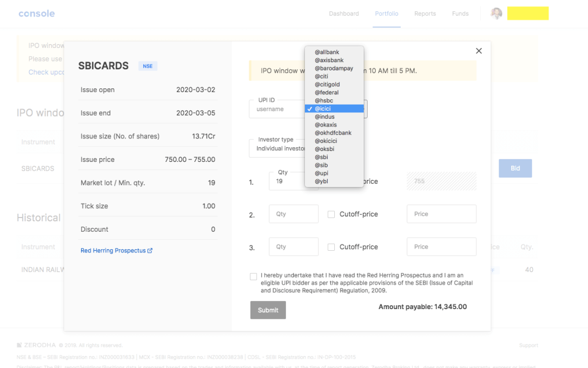Choose @citigold from handle list
The height and width of the screenshot is (368, 588).
pyautogui.click(x=334, y=85)
